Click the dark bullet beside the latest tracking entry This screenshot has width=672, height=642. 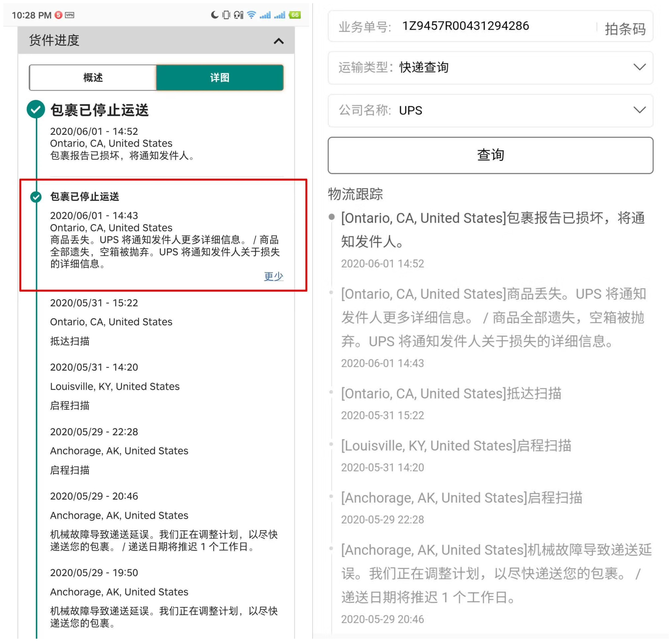[x=331, y=217]
